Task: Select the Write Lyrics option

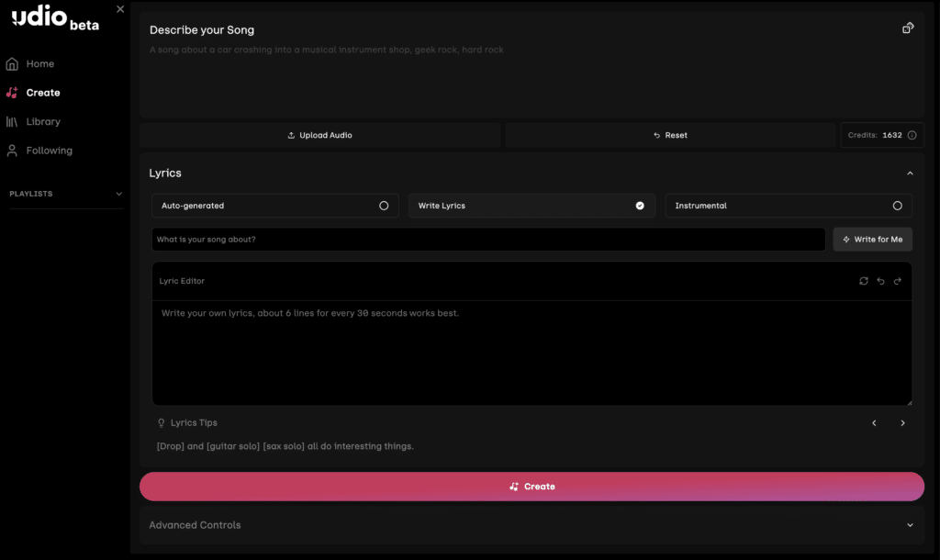Action: click(x=532, y=206)
